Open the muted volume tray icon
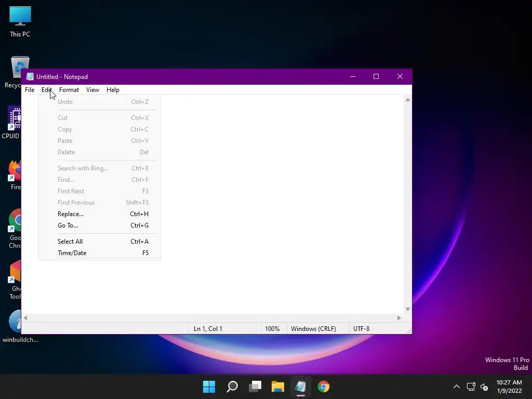532x399 pixels. click(484, 387)
